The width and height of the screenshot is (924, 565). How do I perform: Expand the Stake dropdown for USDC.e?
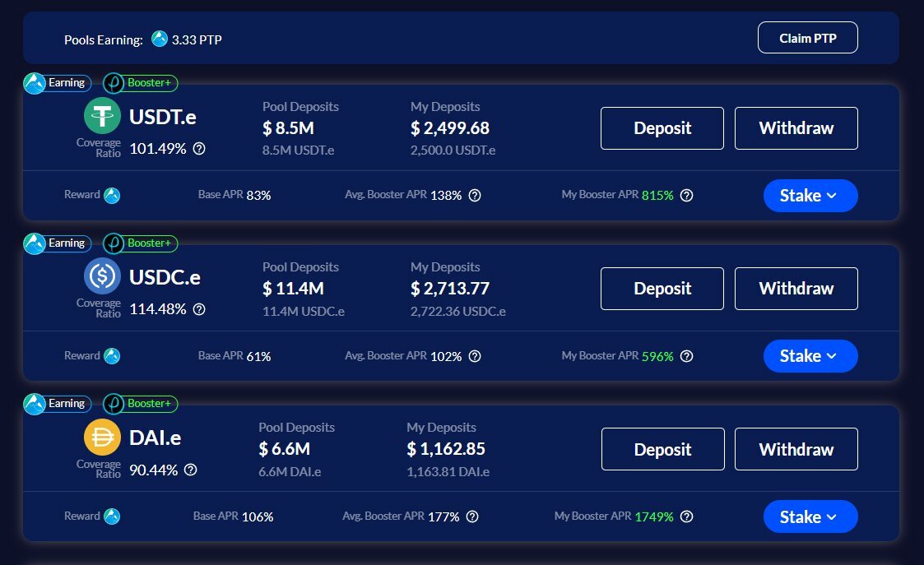pyautogui.click(x=810, y=356)
